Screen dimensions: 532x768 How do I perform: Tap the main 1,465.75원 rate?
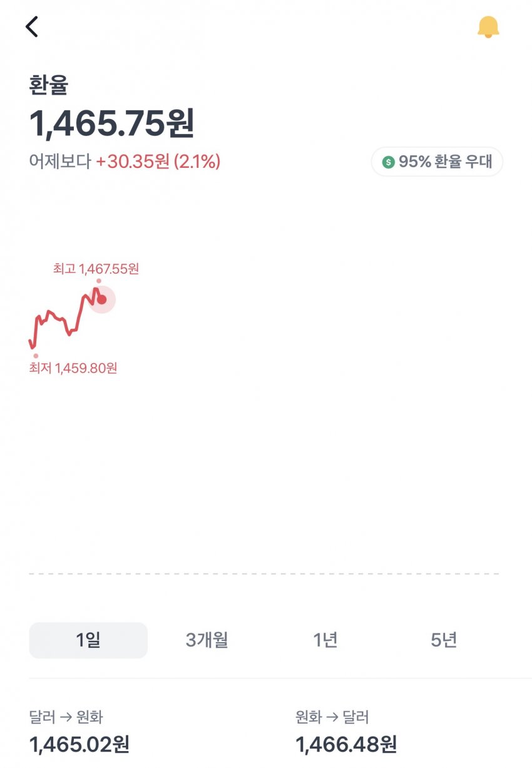(x=112, y=123)
